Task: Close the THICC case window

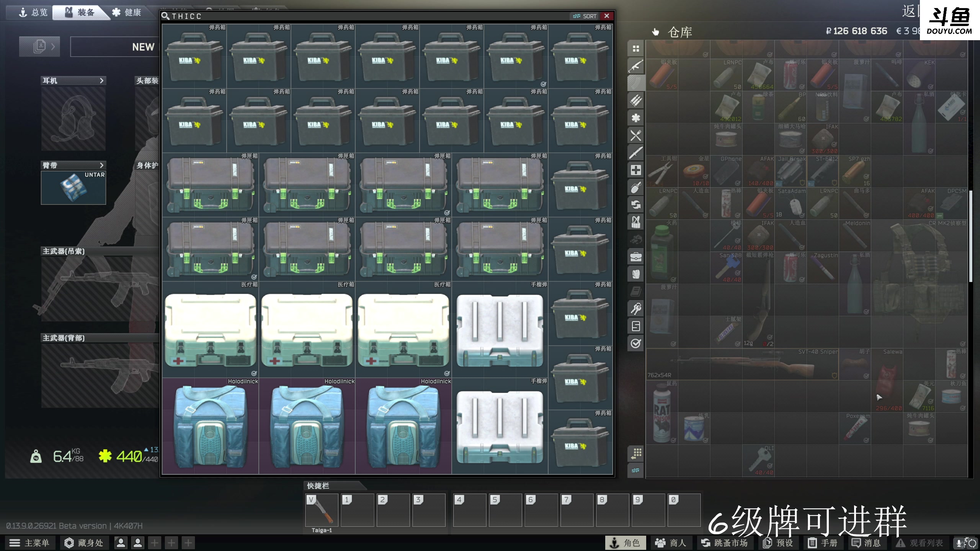Action: [607, 16]
